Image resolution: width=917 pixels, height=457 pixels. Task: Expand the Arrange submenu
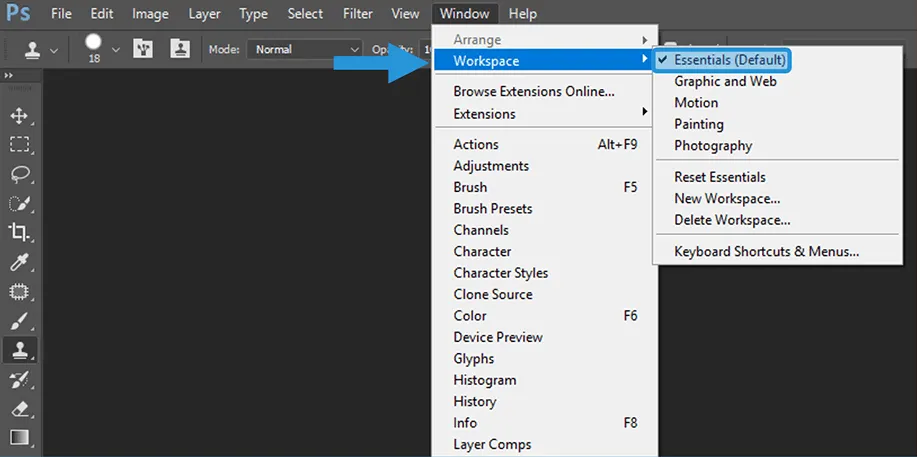pos(545,40)
